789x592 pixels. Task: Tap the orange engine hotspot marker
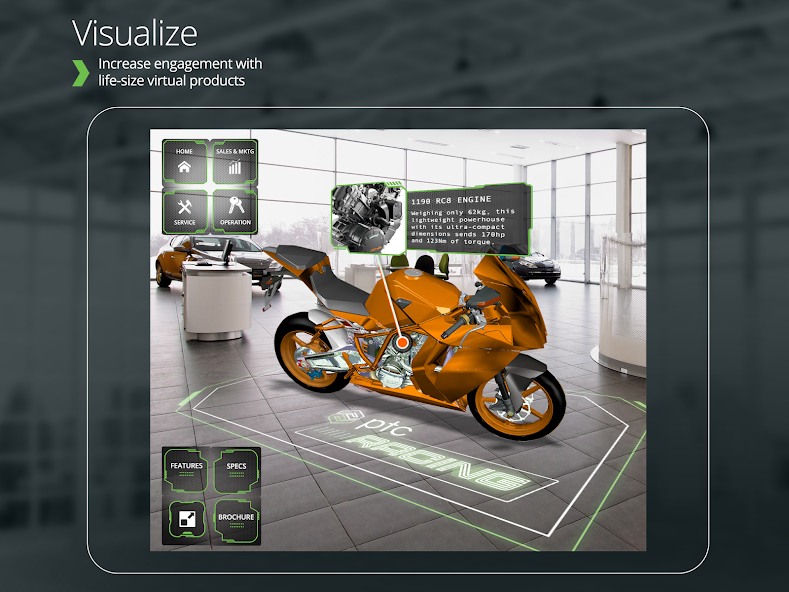(402, 343)
